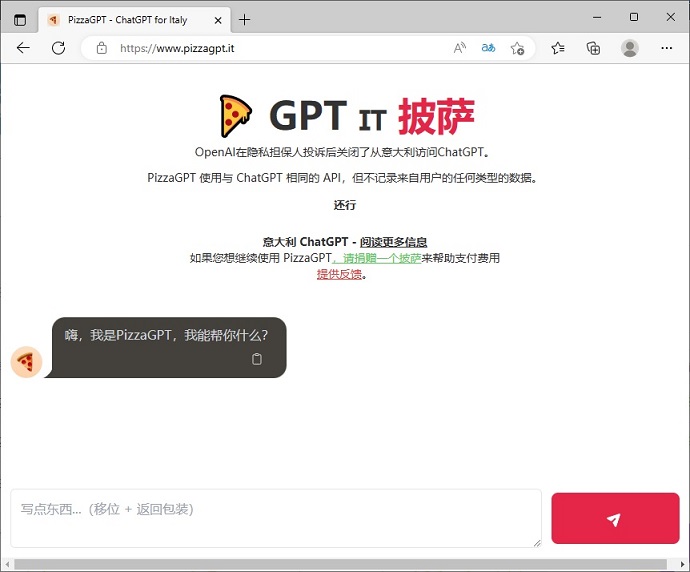Open the tab actions menu icon
The width and height of the screenshot is (690, 572).
click(20, 20)
